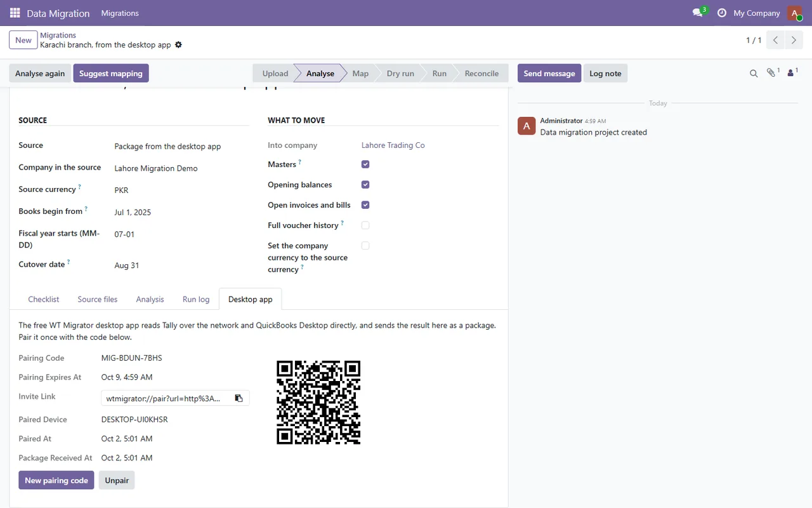
Task: Click the Analyse again button
Action: (40, 73)
